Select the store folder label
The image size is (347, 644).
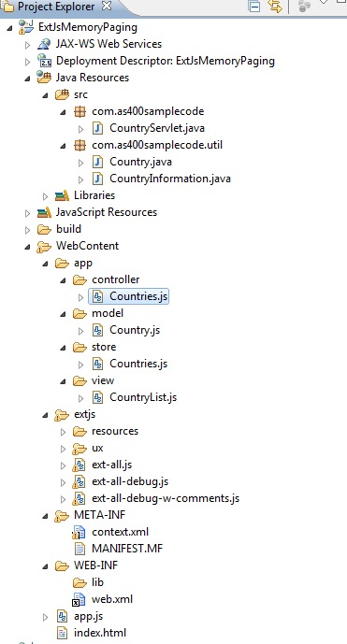[104, 347]
